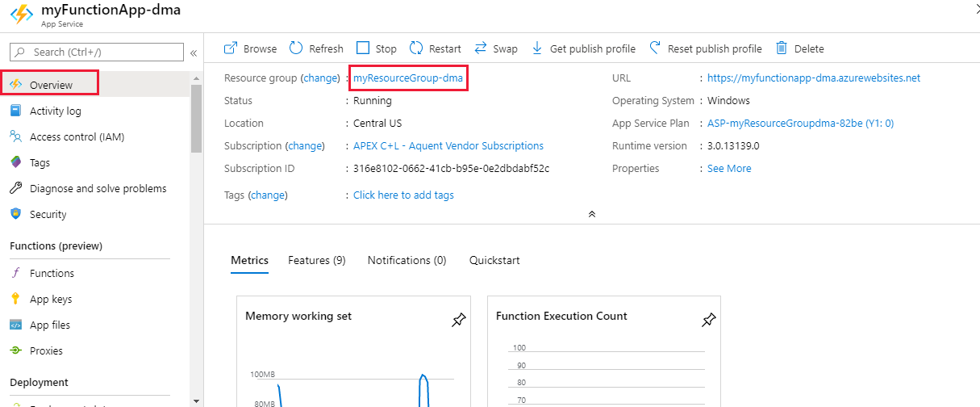Download the publish profile
The height and width of the screenshot is (407, 980).
pos(537,48)
